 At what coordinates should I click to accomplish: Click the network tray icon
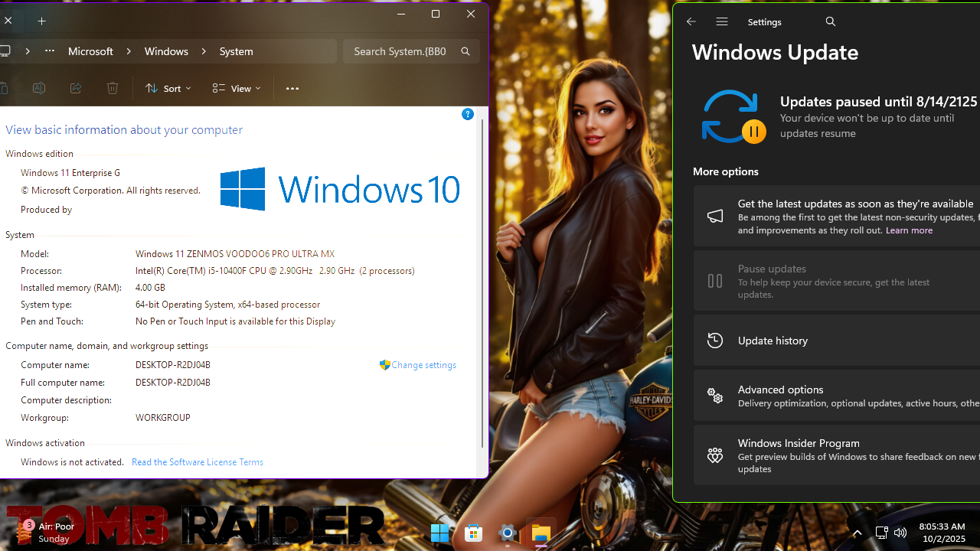click(881, 533)
